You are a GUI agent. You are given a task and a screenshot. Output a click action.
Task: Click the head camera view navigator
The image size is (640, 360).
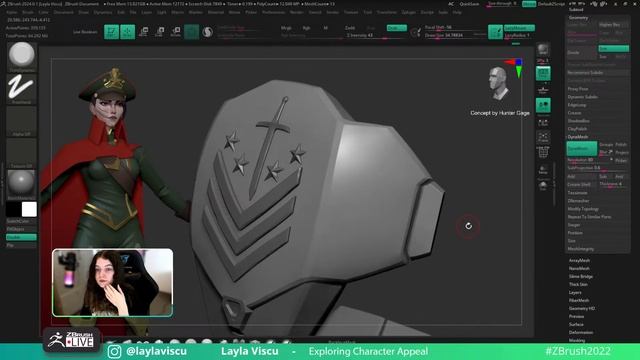(x=499, y=84)
